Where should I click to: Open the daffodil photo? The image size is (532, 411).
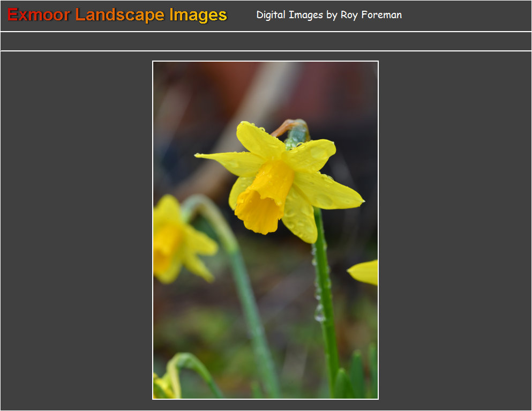tap(265, 230)
